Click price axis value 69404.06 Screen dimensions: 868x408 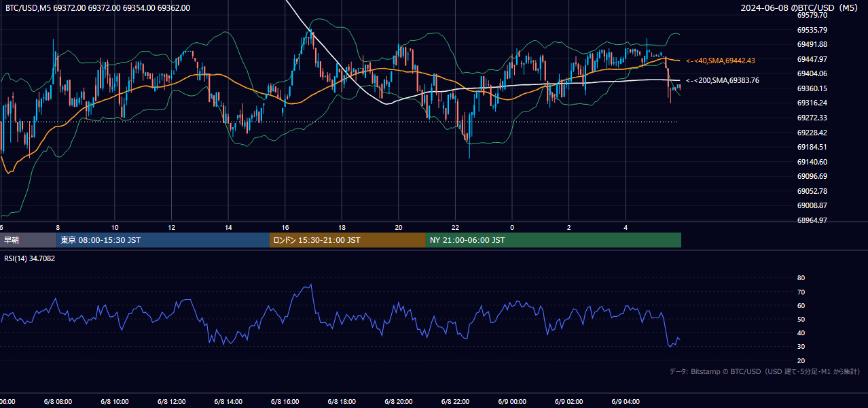(812, 73)
